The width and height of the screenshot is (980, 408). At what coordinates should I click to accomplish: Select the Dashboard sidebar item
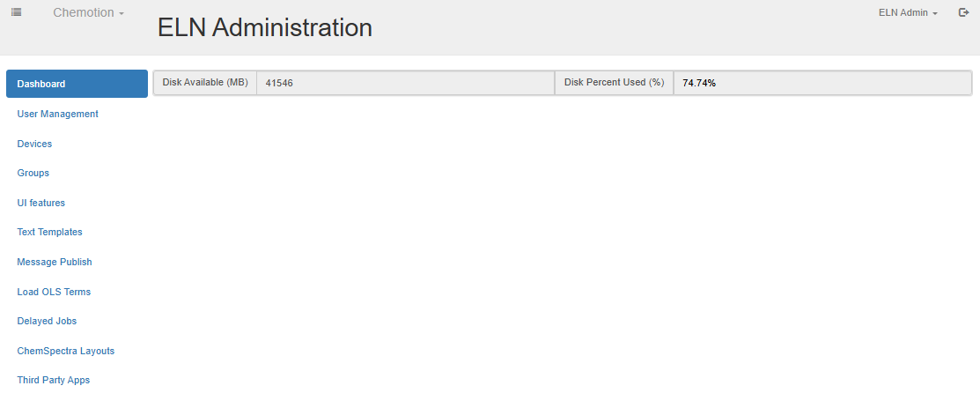(77, 84)
